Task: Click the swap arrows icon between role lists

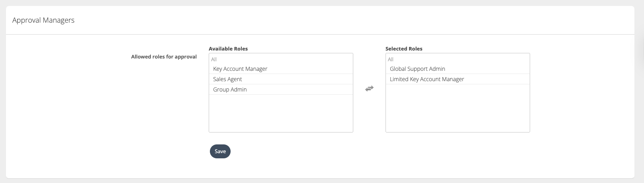Action: click(x=369, y=89)
